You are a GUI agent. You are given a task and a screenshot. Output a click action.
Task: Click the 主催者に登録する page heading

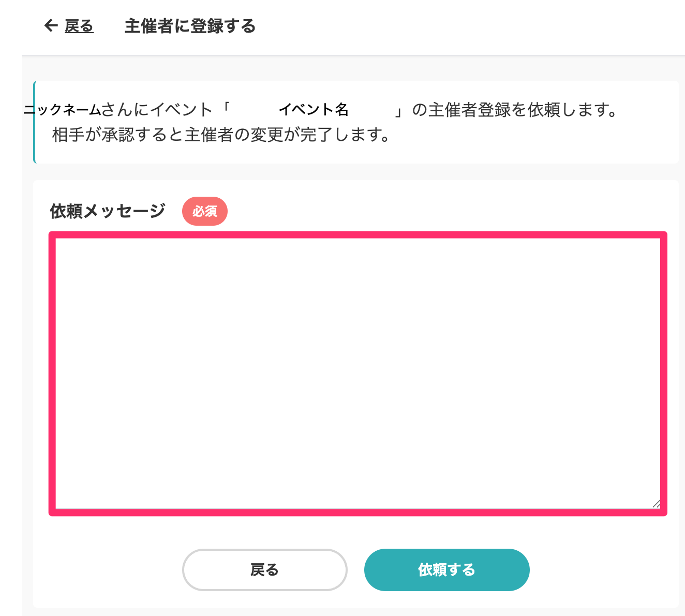[x=190, y=26]
